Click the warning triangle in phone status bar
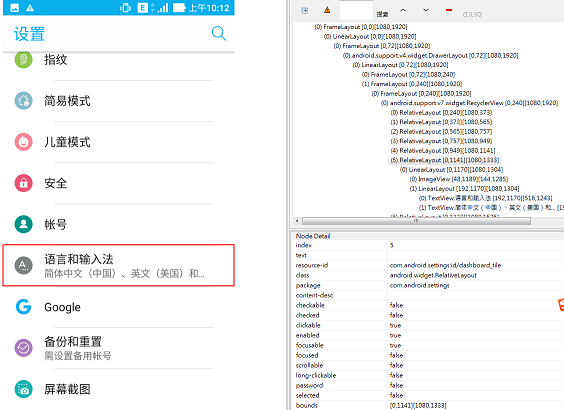This screenshot has height=410, width=564. click(30, 8)
